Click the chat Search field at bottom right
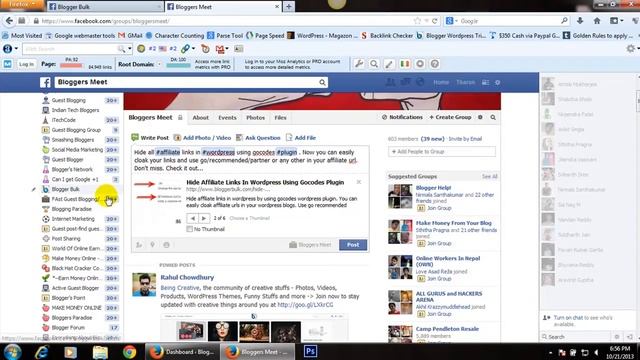 pyautogui.click(x=577, y=337)
